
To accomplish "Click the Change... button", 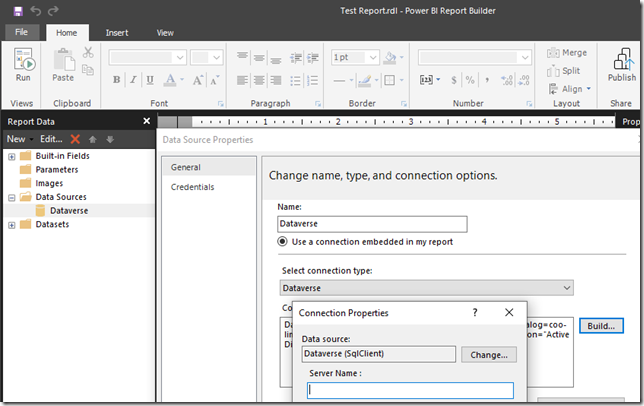I will point(489,355).
